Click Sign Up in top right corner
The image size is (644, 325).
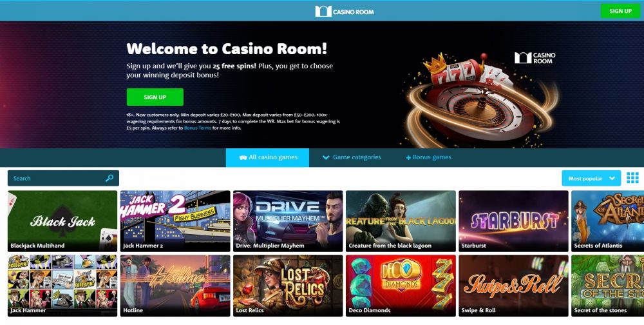coord(620,11)
